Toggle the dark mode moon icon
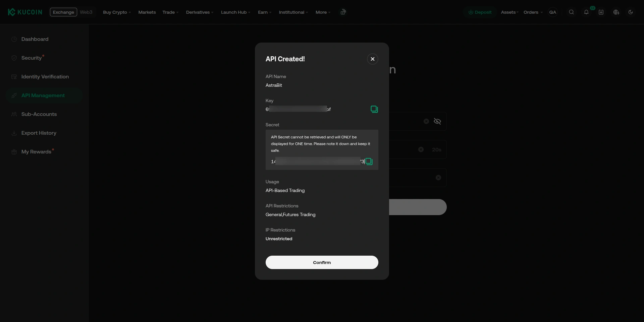 point(631,12)
